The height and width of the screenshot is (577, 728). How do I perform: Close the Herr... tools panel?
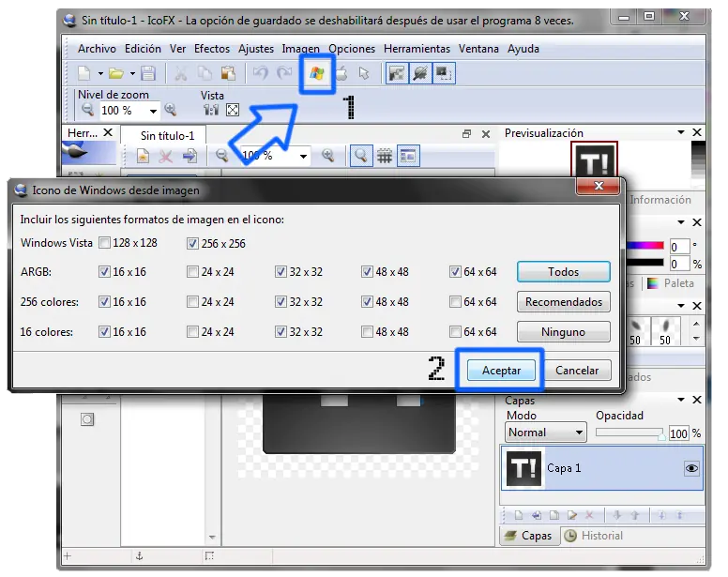pos(108,133)
